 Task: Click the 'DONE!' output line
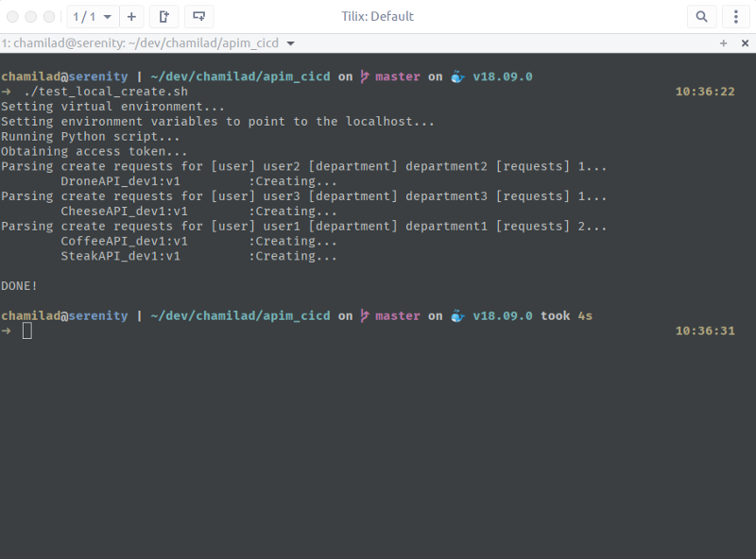[19, 286]
